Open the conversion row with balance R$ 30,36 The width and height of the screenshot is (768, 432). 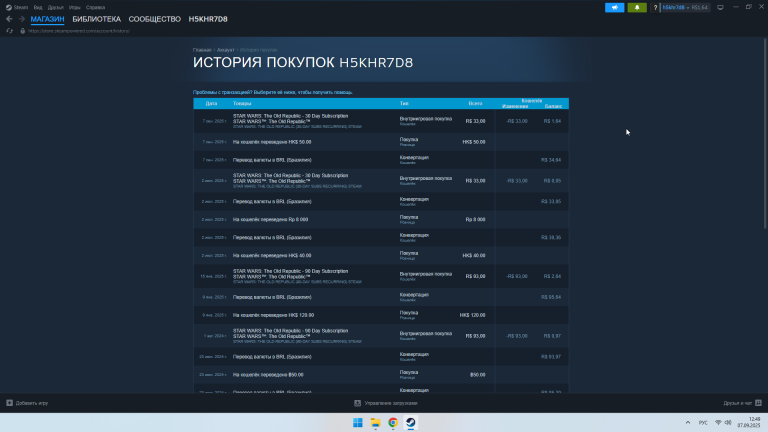(x=381, y=238)
